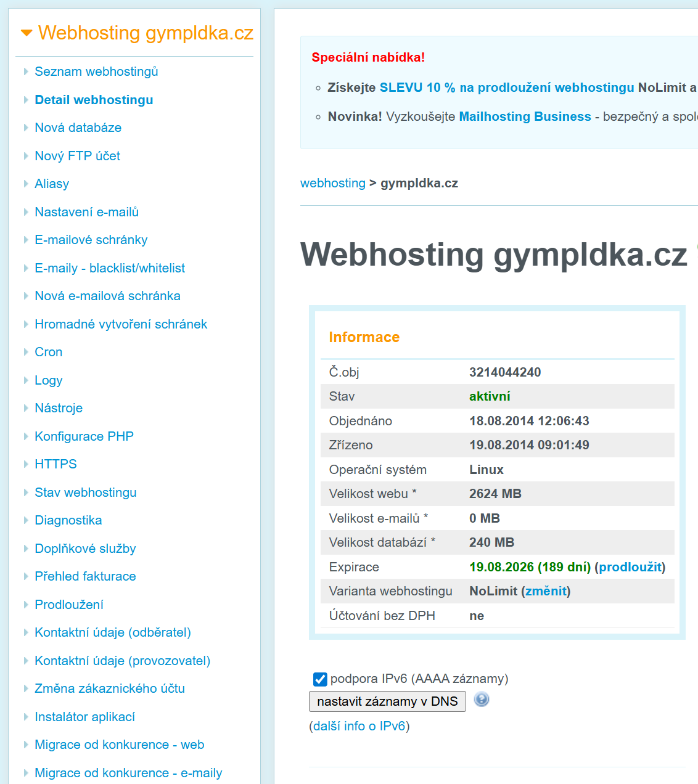Open Logy in the sidebar
698x784 pixels.
coord(48,380)
